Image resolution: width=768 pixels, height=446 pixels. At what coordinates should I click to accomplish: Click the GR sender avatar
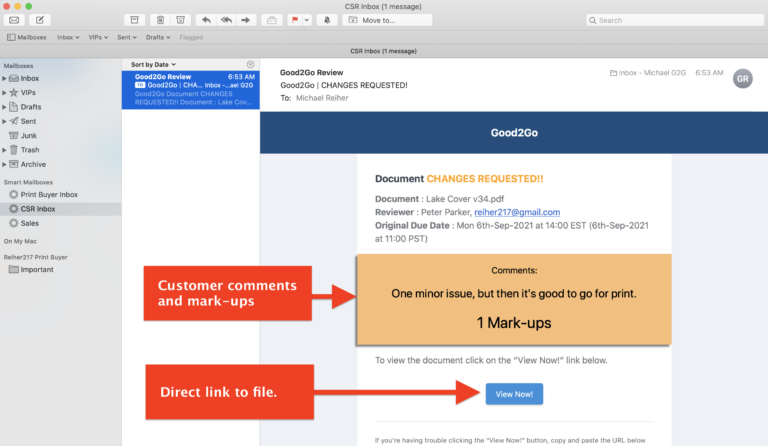click(x=743, y=78)
